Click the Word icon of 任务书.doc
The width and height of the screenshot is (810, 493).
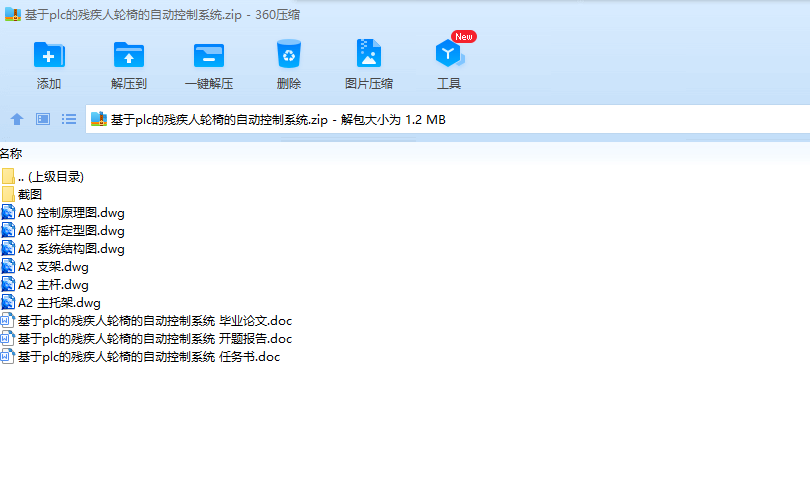(7, 357)
